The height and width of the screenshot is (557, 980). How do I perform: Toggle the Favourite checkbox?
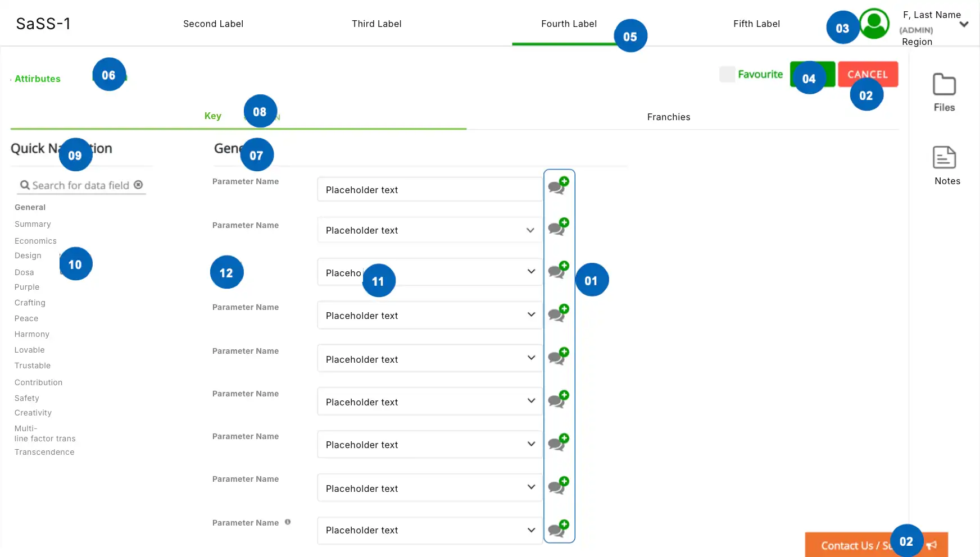[727, 74]
